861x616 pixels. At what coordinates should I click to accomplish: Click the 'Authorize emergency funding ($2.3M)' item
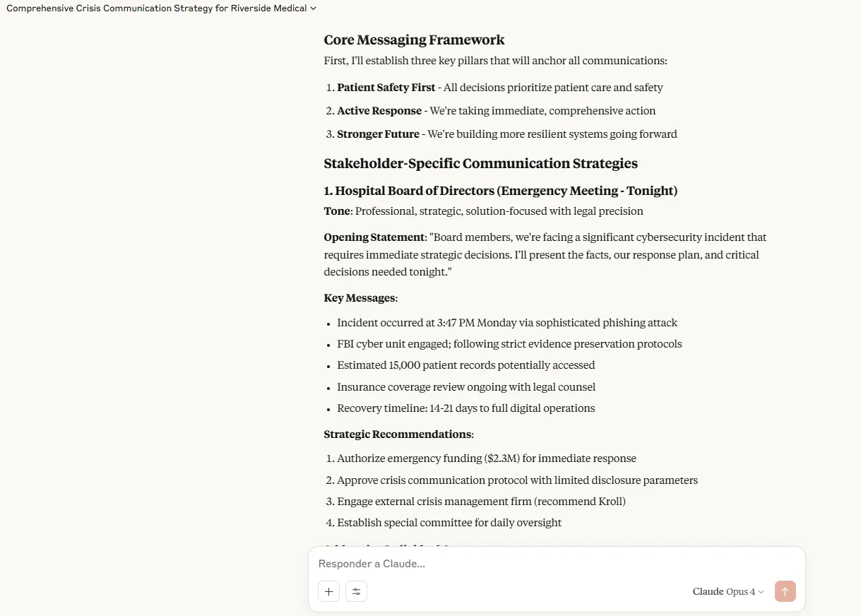click(x=486, y=458)
